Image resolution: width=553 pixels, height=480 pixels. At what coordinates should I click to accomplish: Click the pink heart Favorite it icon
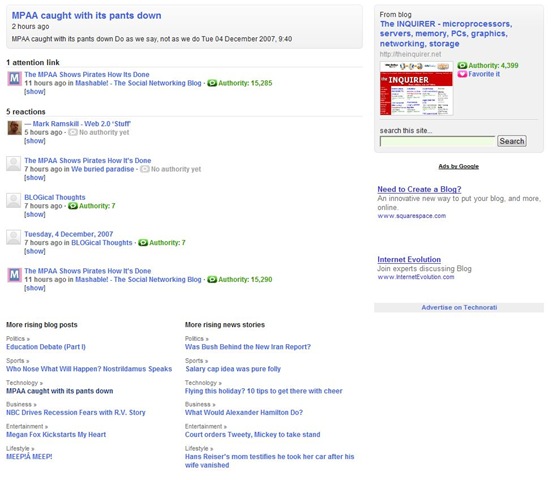(462, 74)
